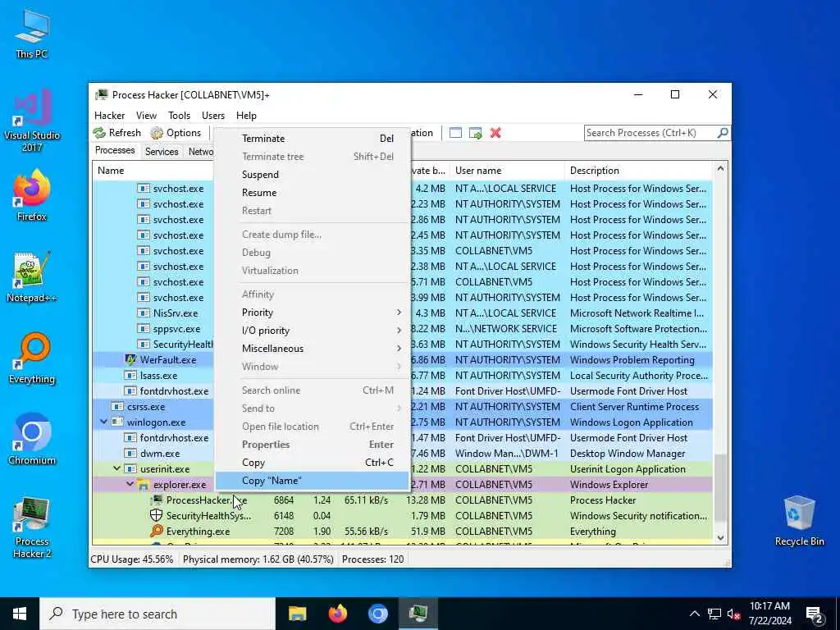
Task: Select Copy "Name" menu entry
Action: tap(313, 481)
